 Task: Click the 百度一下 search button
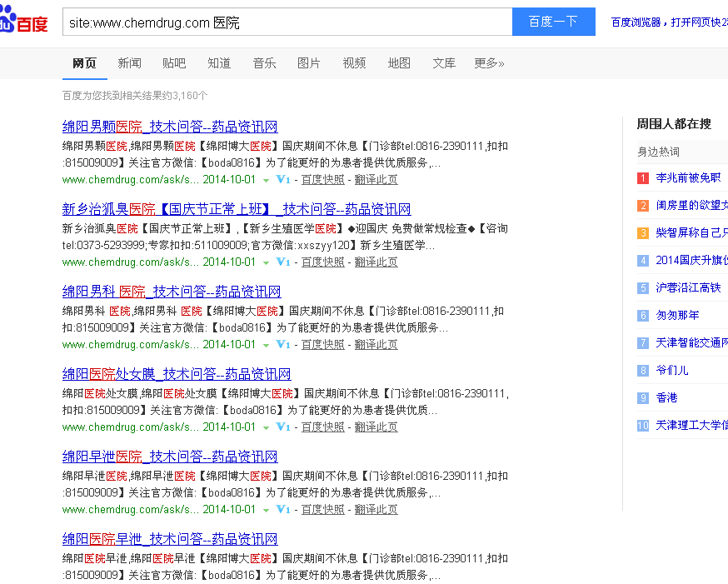point(553,22)
